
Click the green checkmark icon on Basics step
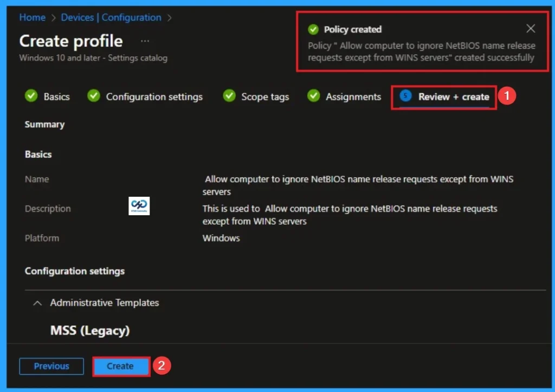[x=31, y=96]
